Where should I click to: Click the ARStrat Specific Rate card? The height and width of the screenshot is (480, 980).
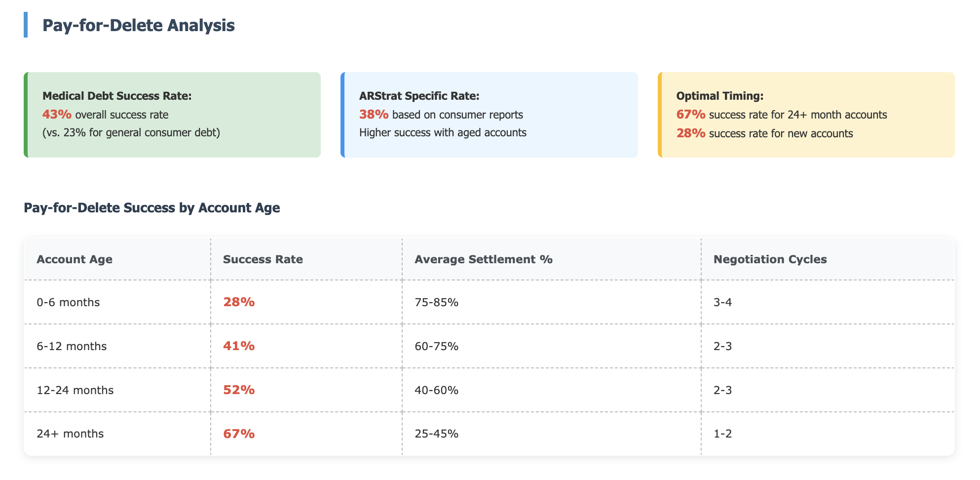tap(489, 115)
